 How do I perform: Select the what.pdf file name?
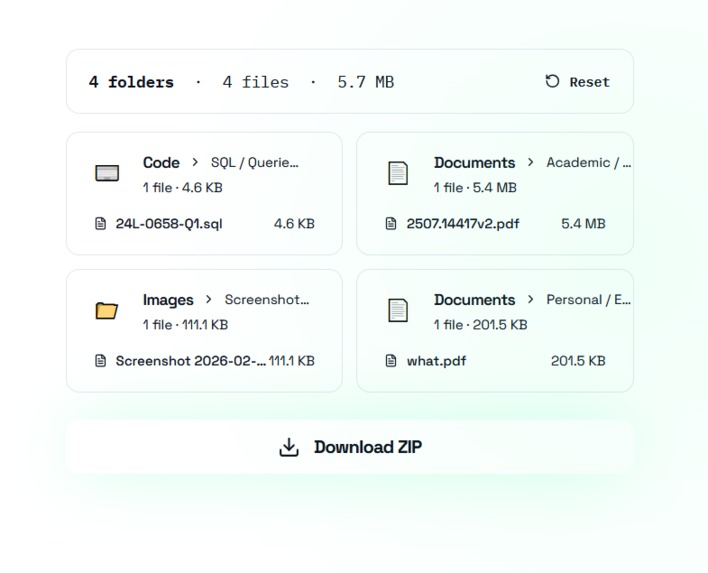click(x=436, y=361)
